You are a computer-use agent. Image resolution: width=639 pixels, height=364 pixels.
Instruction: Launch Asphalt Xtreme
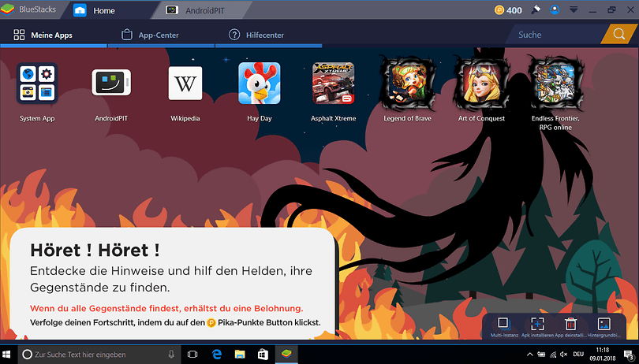[334, 83]
